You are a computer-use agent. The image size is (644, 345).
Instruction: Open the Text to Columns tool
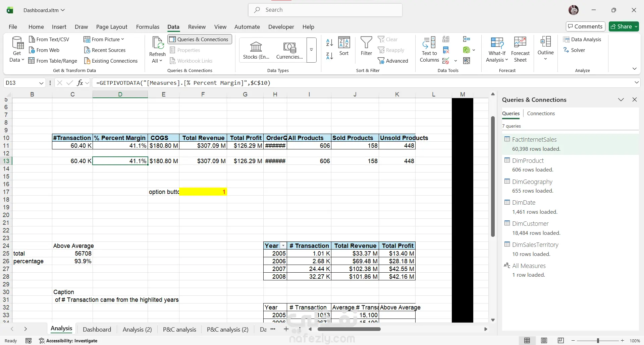pos(429,50)
